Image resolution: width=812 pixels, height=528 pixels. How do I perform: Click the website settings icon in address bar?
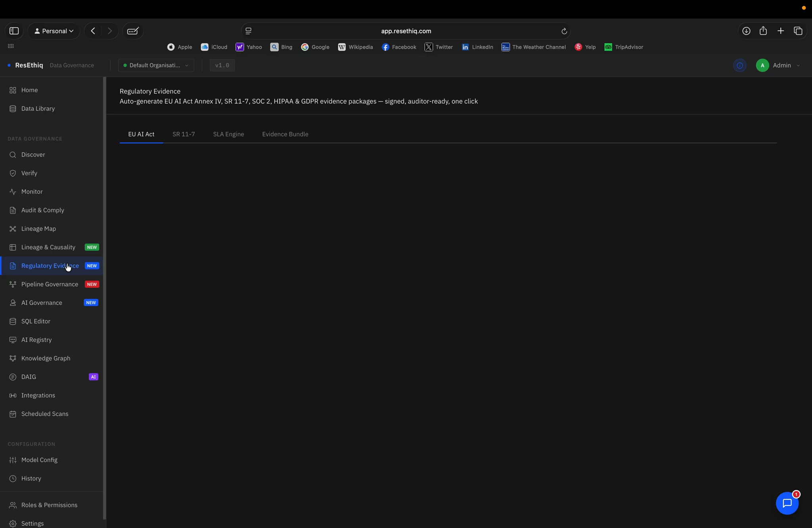[x=249, y=31]
